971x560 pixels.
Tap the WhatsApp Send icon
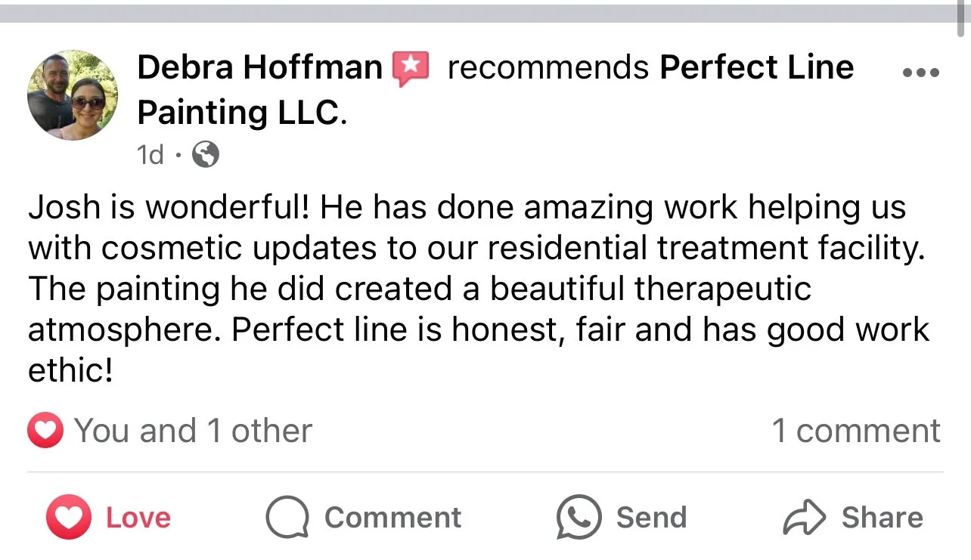click(579, 518)
